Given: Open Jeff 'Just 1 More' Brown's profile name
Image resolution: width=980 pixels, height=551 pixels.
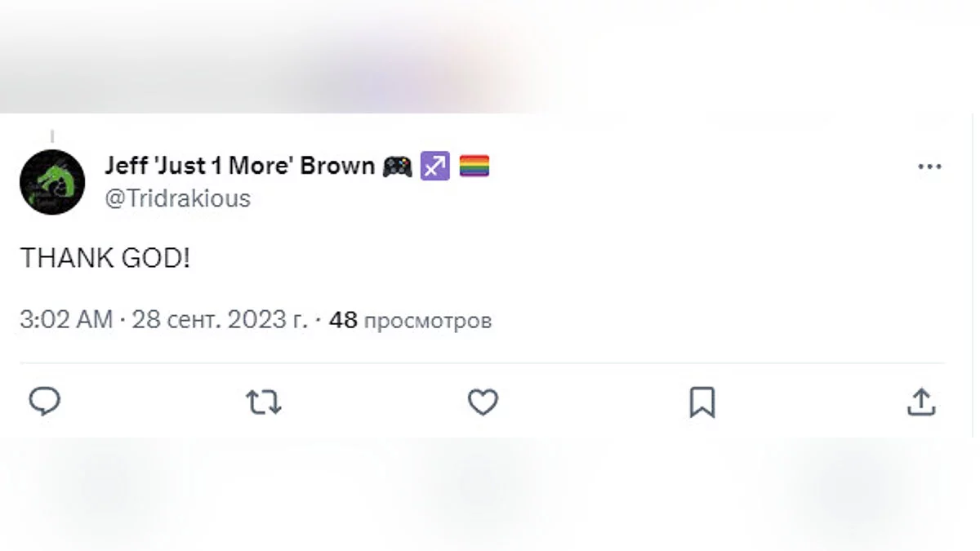Looking at the screenshot, I should tap(239, 166).
